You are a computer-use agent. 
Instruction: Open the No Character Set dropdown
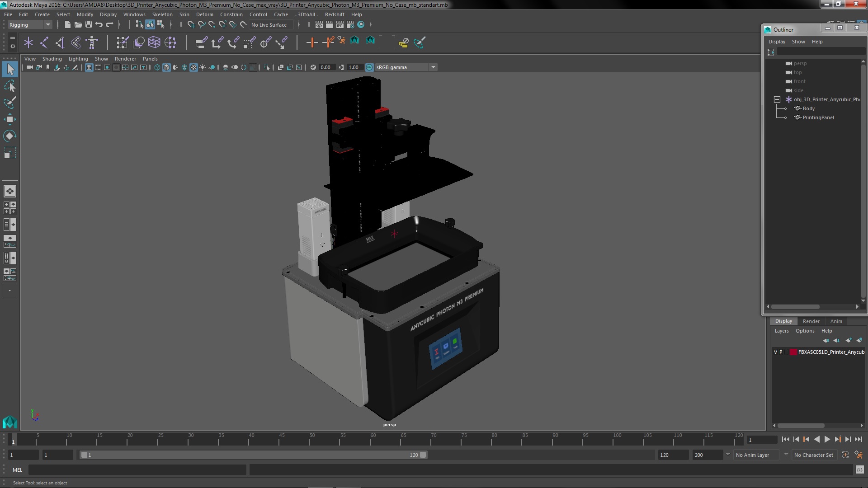(814, 455)
